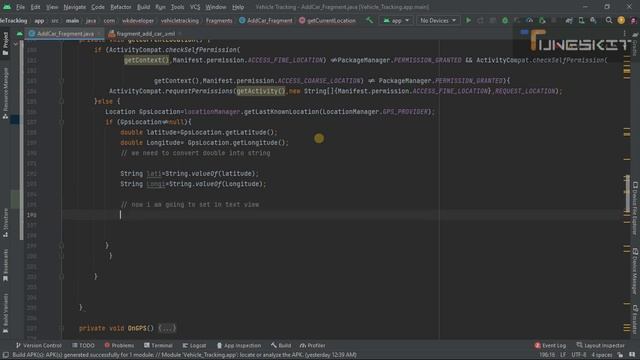Screen dimensions: 640x360
Task: Click the Debug app bug icon
Action: 505,20
